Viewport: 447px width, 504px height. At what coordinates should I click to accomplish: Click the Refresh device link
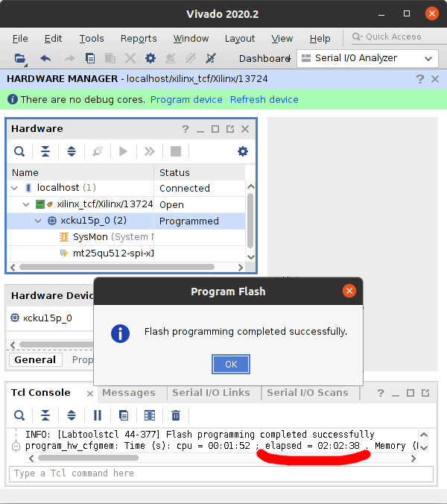(x=264, y=100)
